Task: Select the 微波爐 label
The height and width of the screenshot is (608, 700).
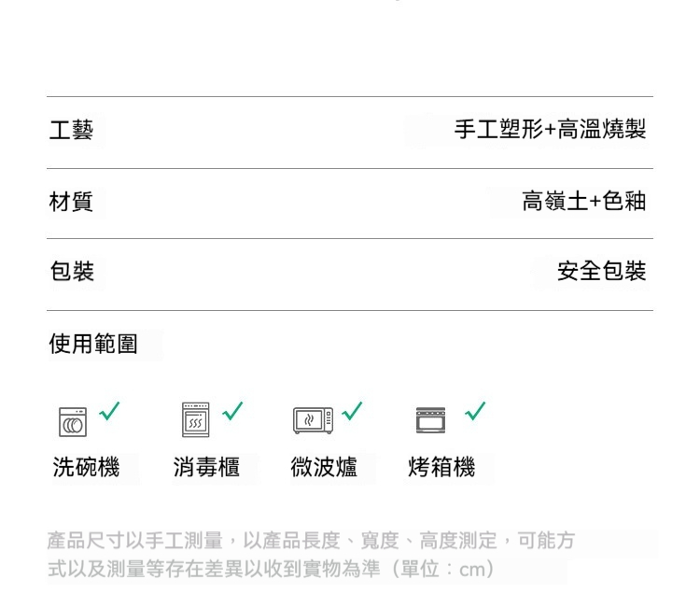Action: coord(324,468)
